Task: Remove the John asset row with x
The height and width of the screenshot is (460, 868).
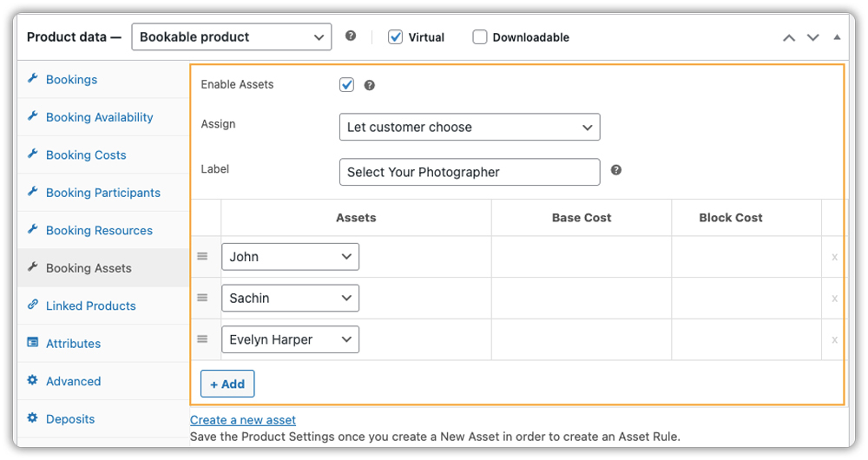Action: click(834, 257)
